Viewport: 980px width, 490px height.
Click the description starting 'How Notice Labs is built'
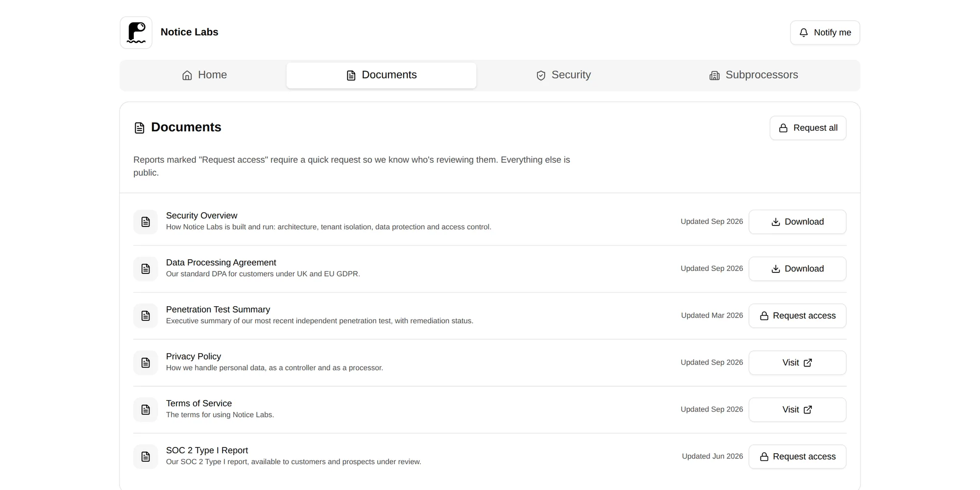329,227
